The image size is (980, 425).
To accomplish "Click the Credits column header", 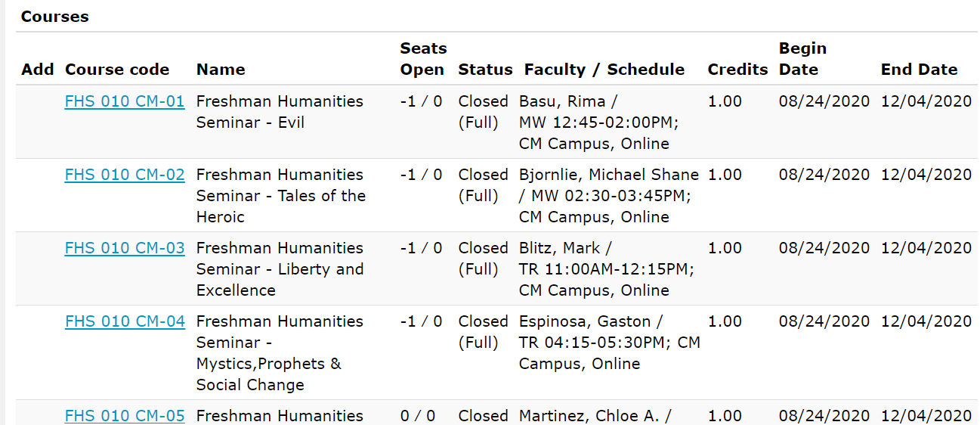I will point(737,70).
